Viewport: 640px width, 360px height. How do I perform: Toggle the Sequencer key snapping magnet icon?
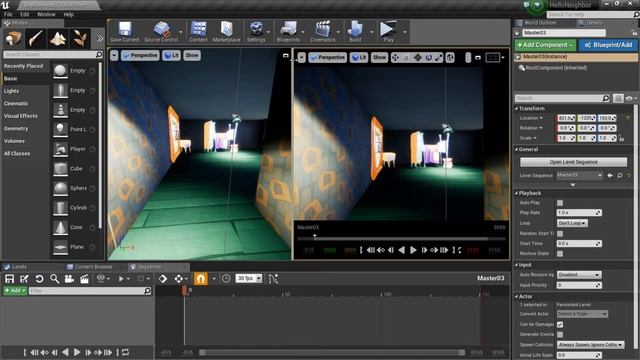click(x=200, y=278)
